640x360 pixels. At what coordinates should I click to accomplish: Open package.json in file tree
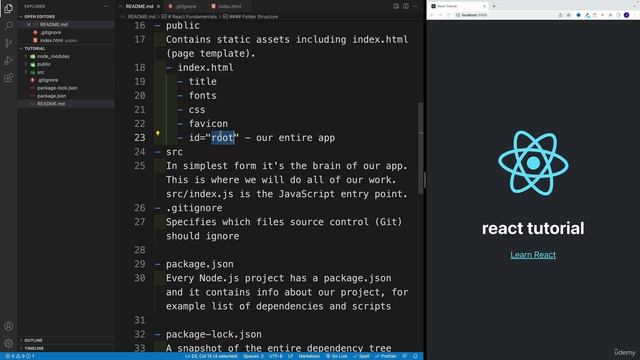(x=51, y=96)
